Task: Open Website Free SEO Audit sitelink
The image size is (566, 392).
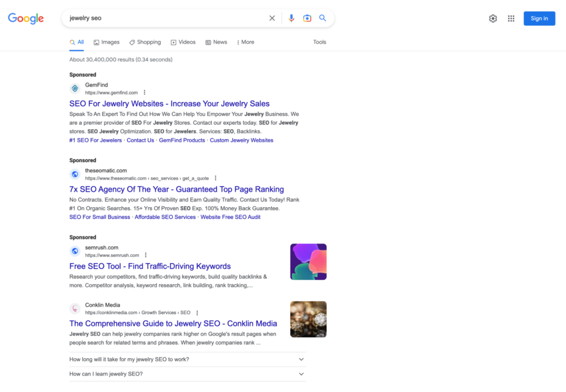Action: [x=230, y=217]
